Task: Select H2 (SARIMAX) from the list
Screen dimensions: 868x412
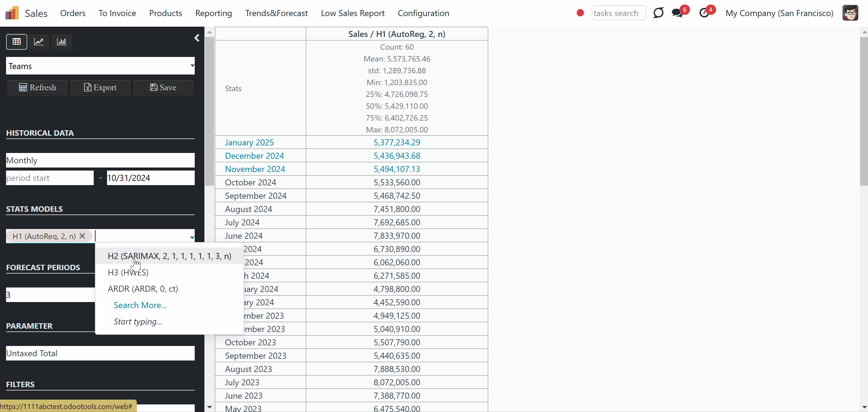Action: (170, 256)
